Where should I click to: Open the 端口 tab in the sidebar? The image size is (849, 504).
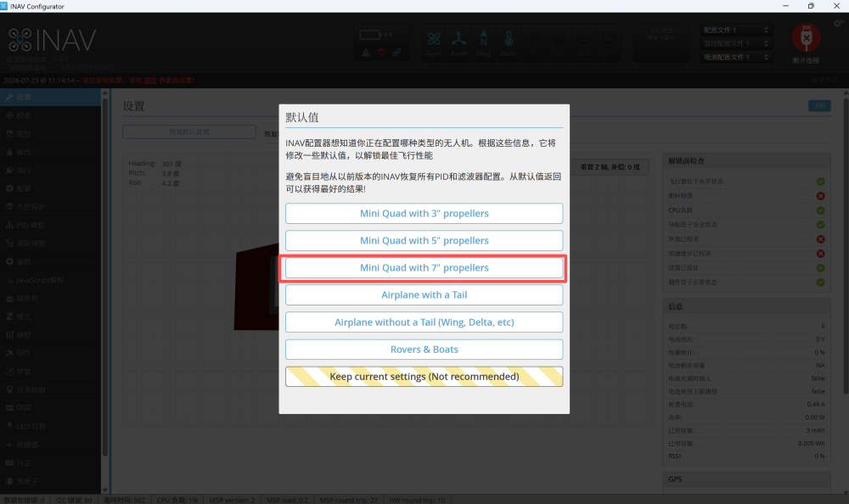pos(50,170)
